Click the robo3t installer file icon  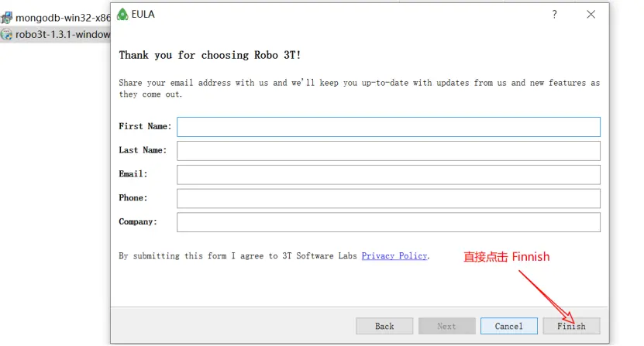pos(6,34)
